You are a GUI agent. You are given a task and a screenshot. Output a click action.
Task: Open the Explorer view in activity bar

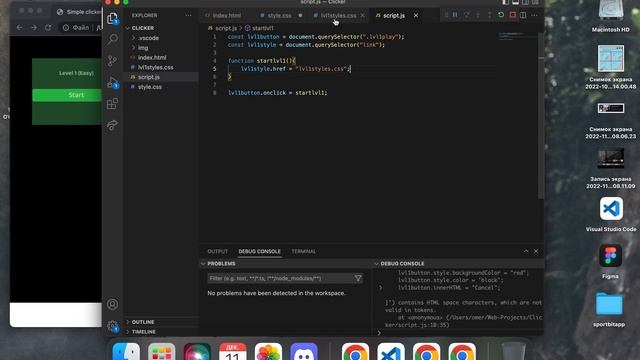112,18
